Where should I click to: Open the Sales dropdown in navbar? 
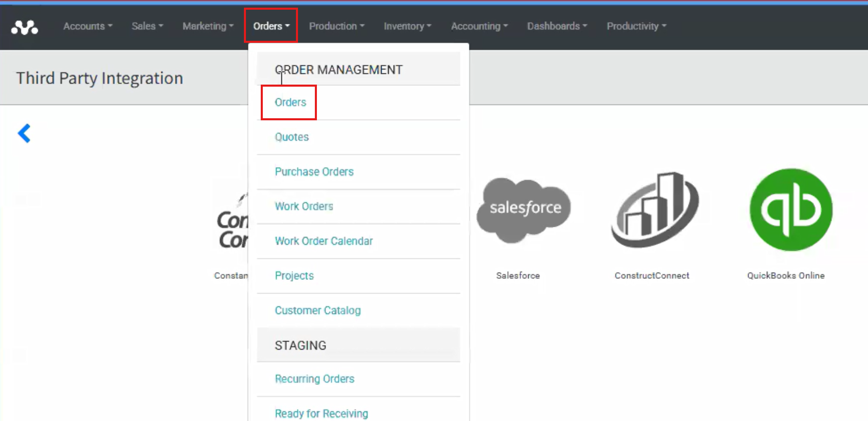(x=147, y=26)
